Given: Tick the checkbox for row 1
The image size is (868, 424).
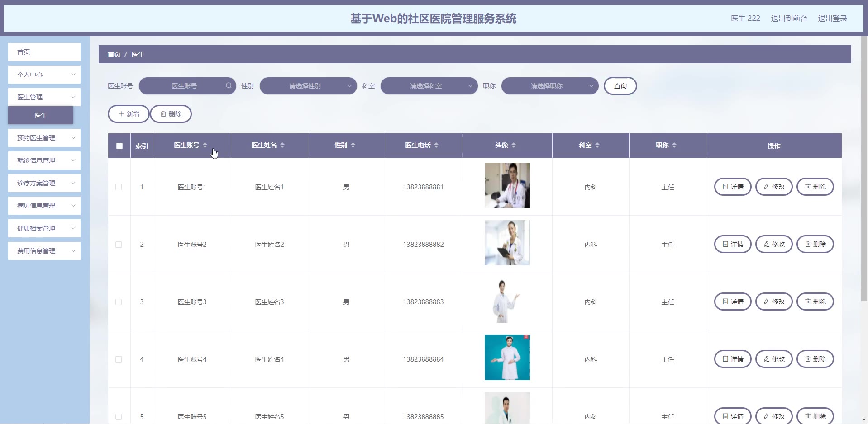Looking at the screenshot, I should (119, 187).
